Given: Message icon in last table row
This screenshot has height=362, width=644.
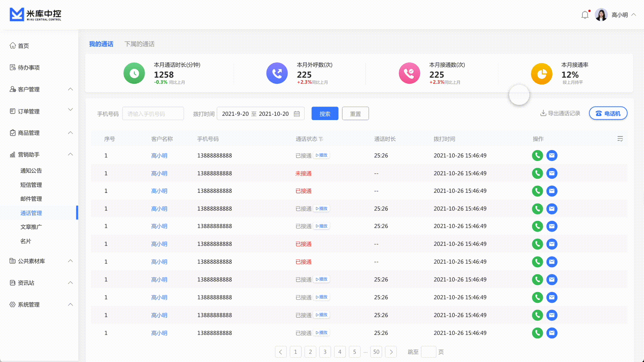Looking at the screenshot, I should pyautogui.click(x=552, y=333).
